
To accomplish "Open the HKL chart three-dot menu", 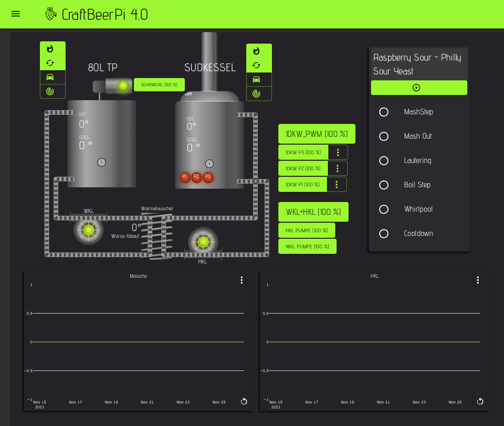I will pos(478,280).
